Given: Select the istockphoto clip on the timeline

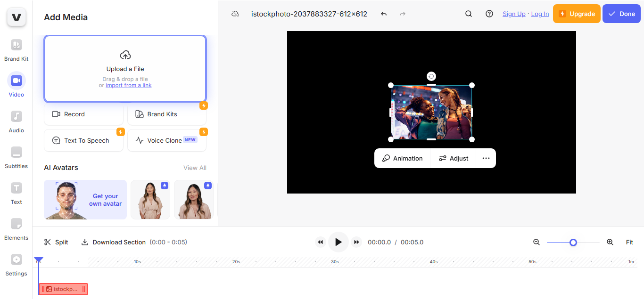Looking at the screenshot, I should (63, 289).
